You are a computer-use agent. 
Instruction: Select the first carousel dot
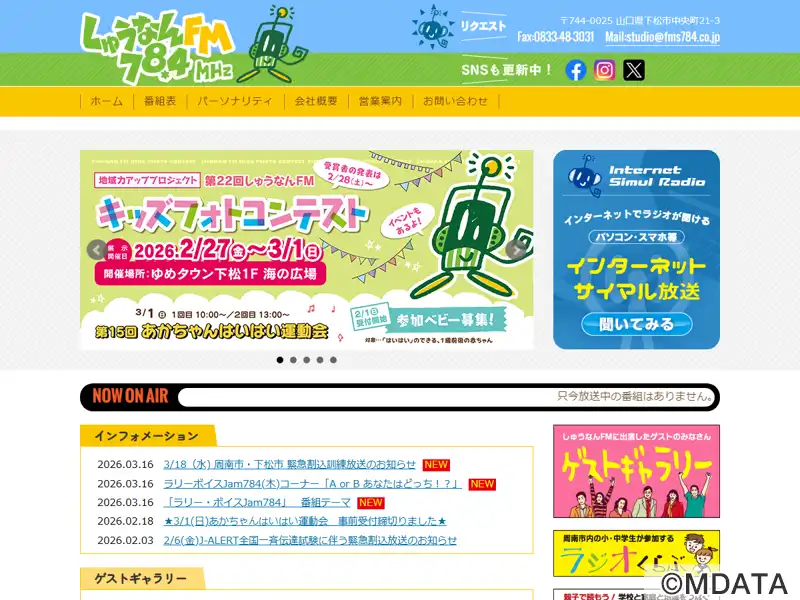(x=280, y=360)
